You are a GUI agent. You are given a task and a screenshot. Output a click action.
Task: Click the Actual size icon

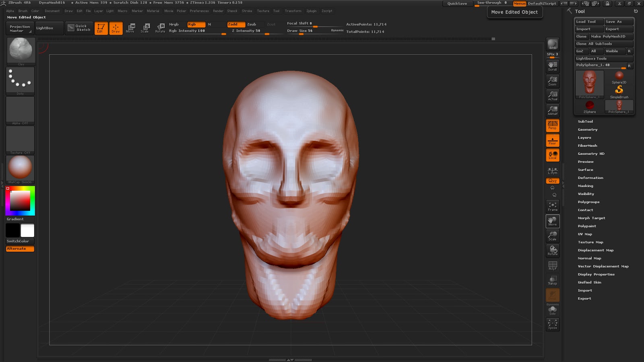553,96
